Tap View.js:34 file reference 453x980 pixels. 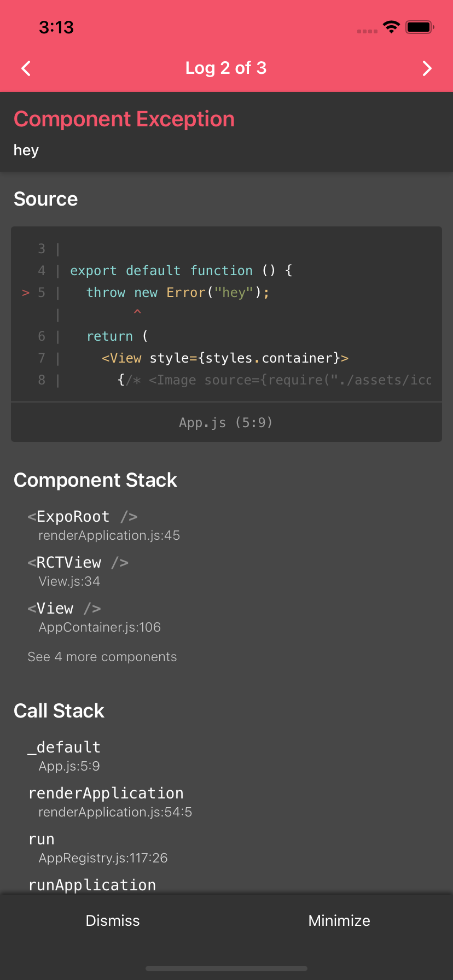(x=69, y=581)
